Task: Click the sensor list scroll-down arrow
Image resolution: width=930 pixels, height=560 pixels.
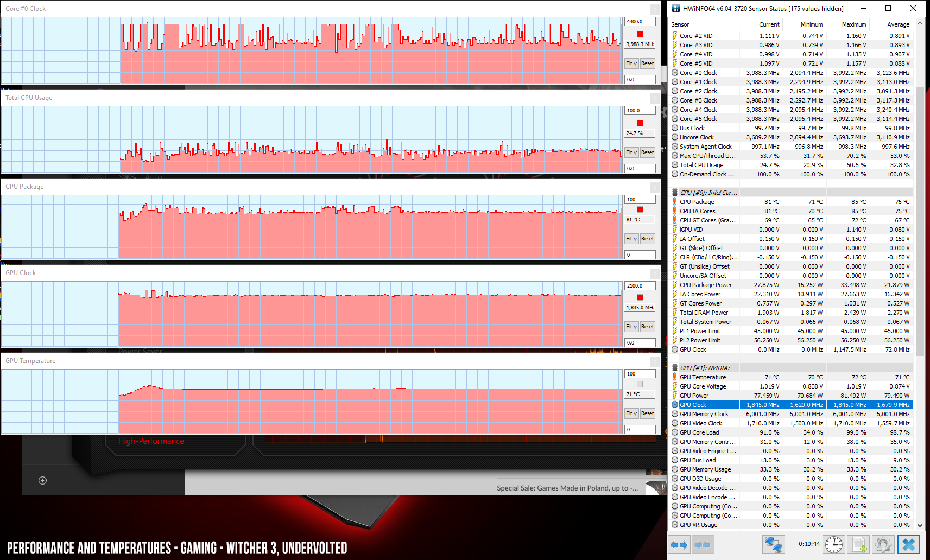Action: (920, 525)
